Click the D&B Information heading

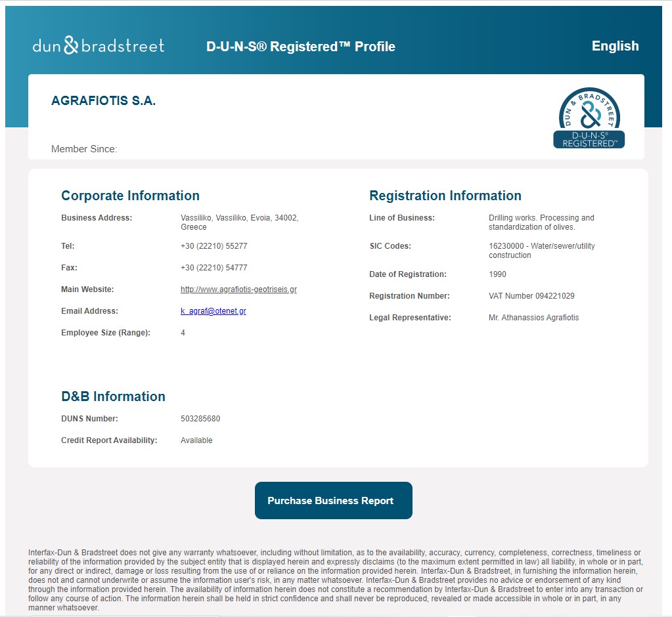coord(113,396)
